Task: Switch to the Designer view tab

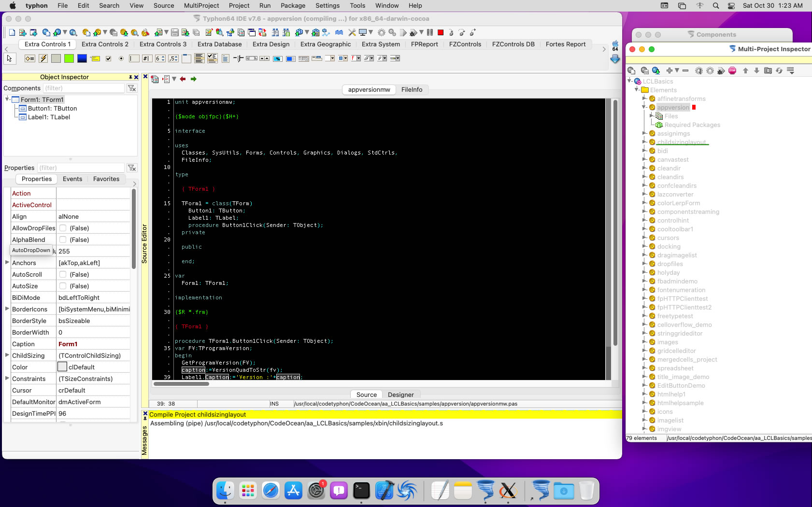Action: [400, 394]
